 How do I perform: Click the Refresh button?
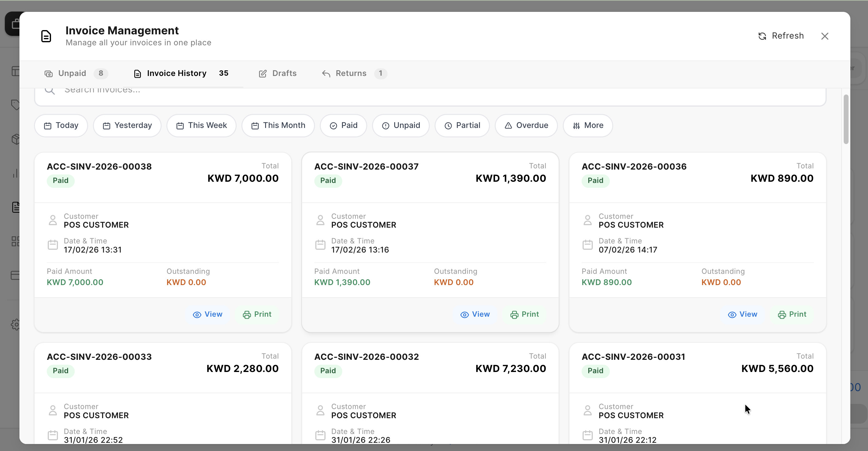point(781,36)
